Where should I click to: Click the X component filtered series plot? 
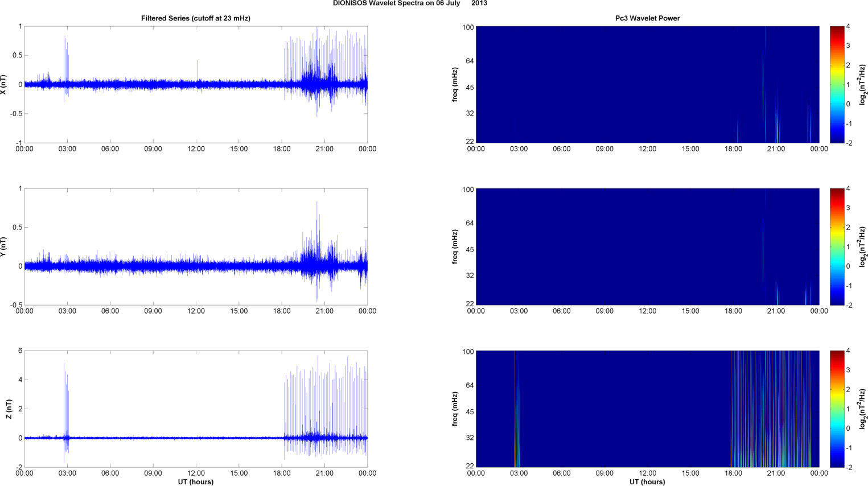[x=196, y=84]
